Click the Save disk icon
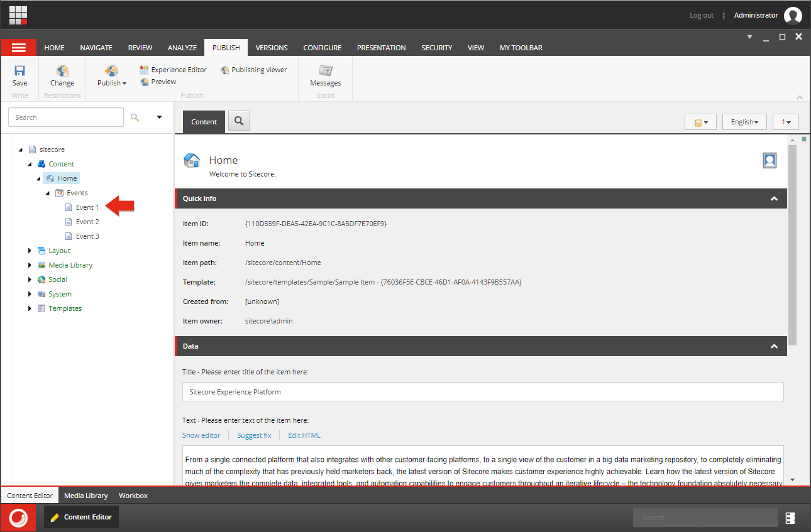This screenshot has height=532, width=811. click(20, 71)
